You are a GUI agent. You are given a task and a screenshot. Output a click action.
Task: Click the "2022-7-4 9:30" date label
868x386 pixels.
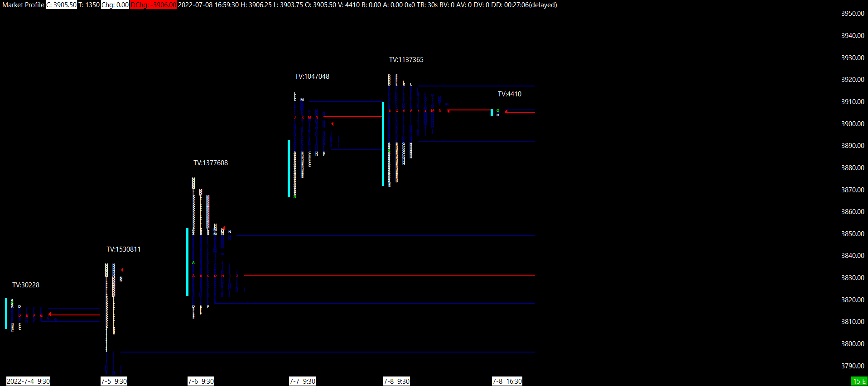[x=28, y=381]
